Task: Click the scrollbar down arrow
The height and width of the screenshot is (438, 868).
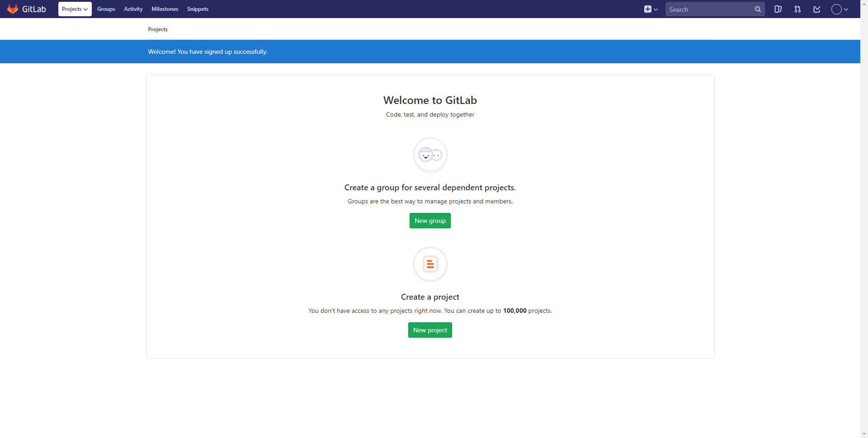Action: (864, 434)
